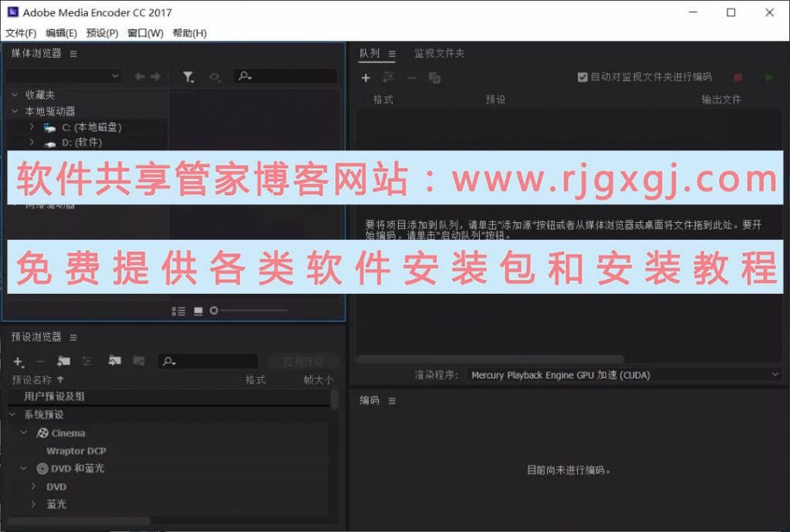Select the 用户预设及组 row

(169, 396)
